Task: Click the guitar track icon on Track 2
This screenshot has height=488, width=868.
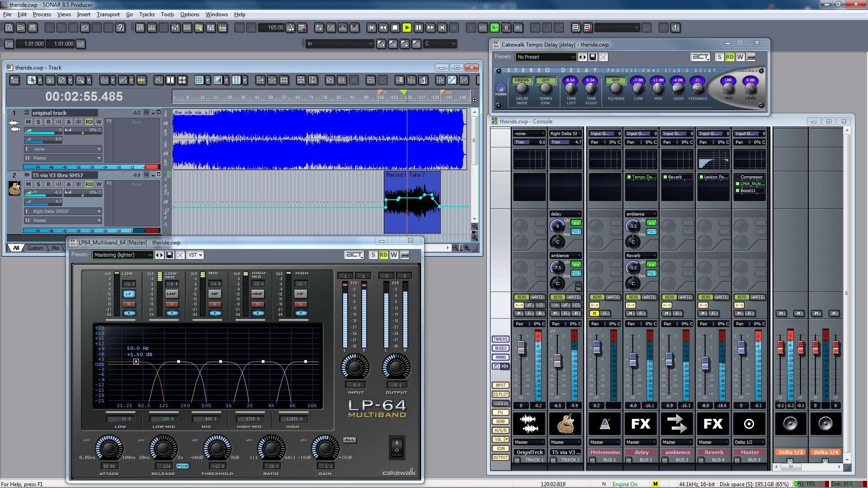Action: coord(14,188)
